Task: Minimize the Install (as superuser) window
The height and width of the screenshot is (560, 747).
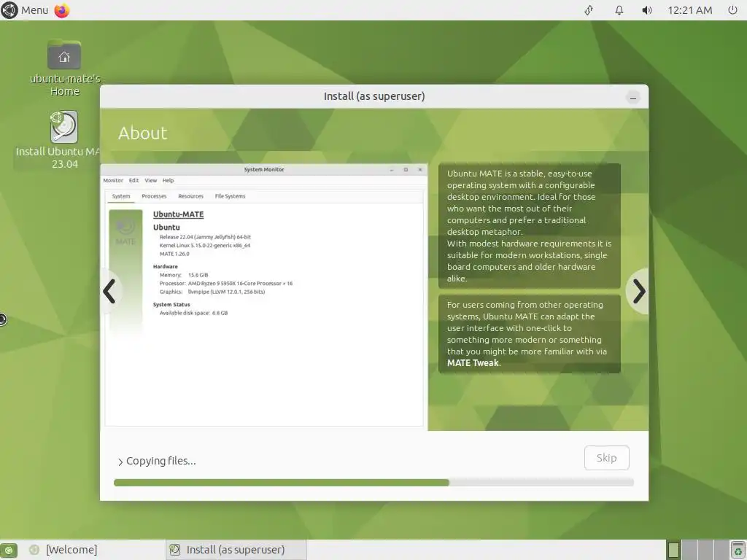Action: point(632,98)
